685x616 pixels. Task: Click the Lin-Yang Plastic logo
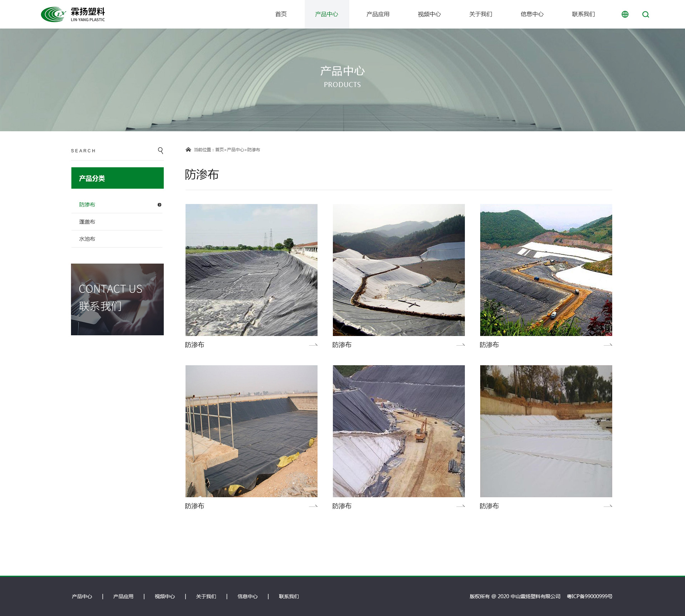(x=73, y=14)
